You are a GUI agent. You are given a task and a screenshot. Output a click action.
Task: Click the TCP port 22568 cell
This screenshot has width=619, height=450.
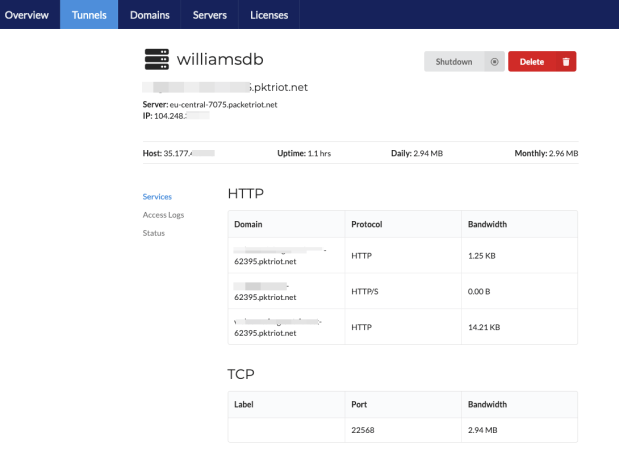[365, 431]
